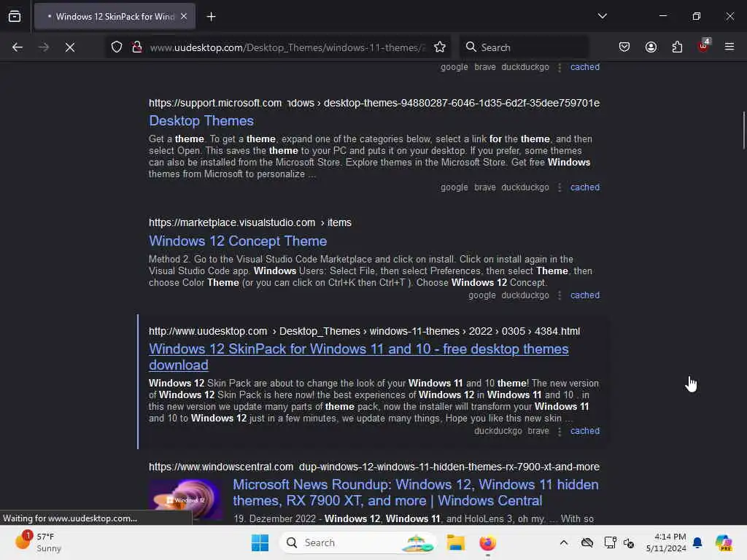This screenshot has height=560, width=747.
Task: Open cached copy of Desktop Themes result
Action: point(585,187)
